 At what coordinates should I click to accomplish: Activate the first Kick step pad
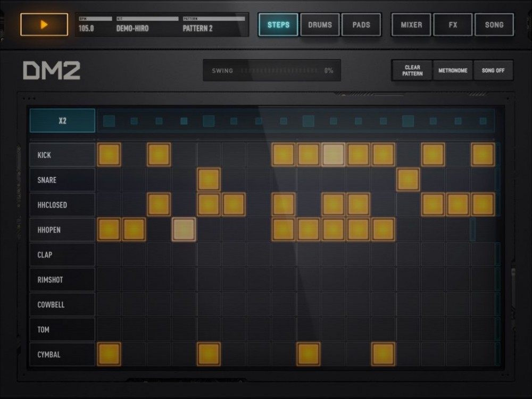109,154
